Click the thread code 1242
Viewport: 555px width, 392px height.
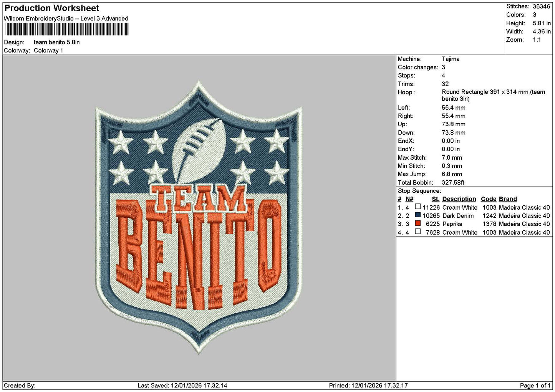490,216
